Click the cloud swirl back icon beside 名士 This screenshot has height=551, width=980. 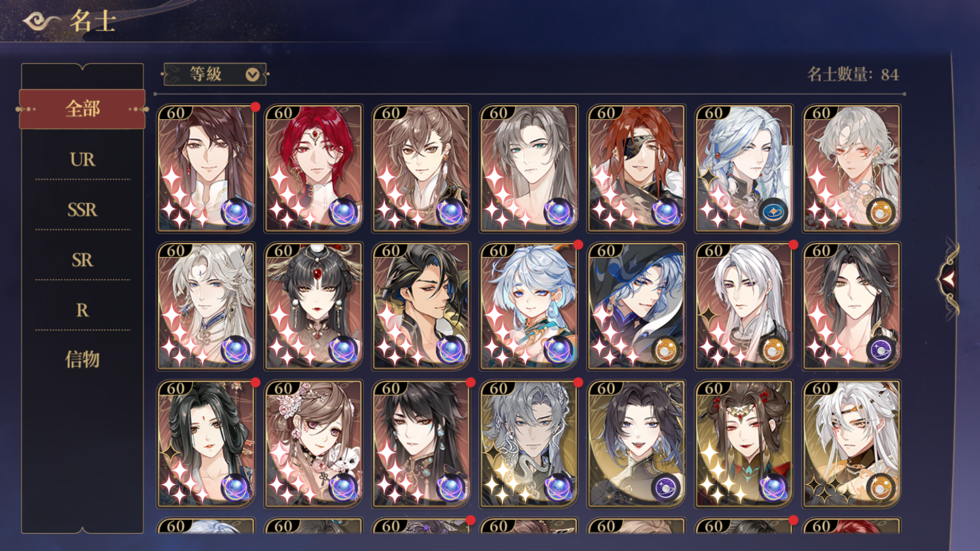tap(41, 21)
